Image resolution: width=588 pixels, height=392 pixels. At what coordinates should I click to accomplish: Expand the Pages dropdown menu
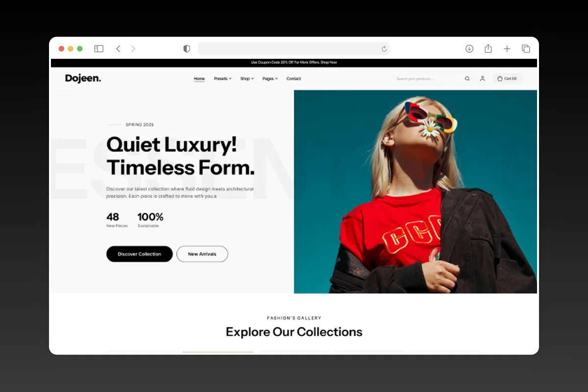click(x=270, y=78)
